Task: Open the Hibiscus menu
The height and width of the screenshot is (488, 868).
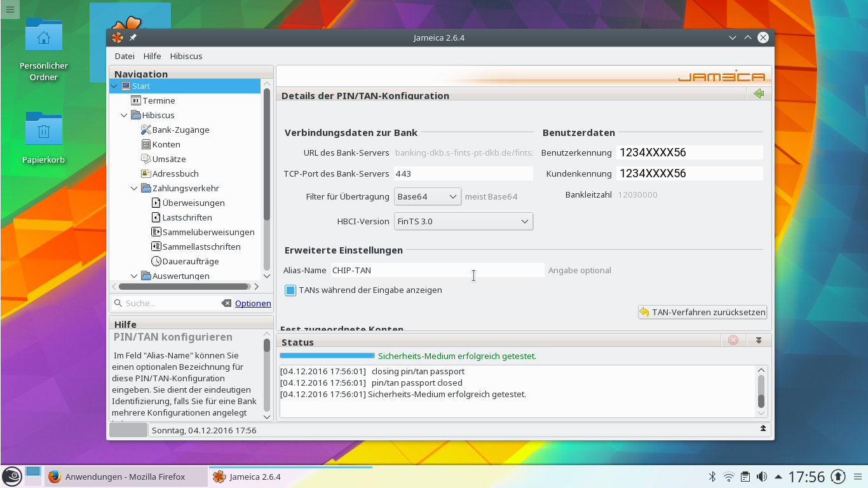Action: point(186,56)
